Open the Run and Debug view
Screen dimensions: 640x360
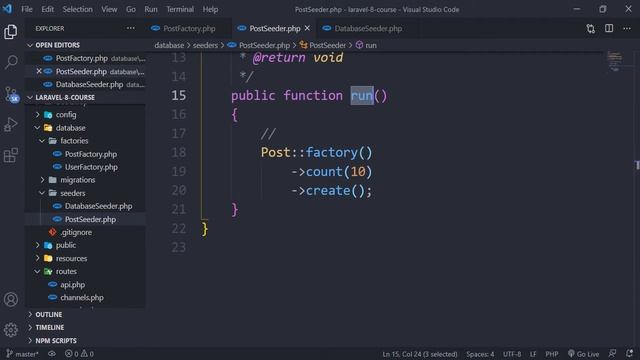pos(11,124)
